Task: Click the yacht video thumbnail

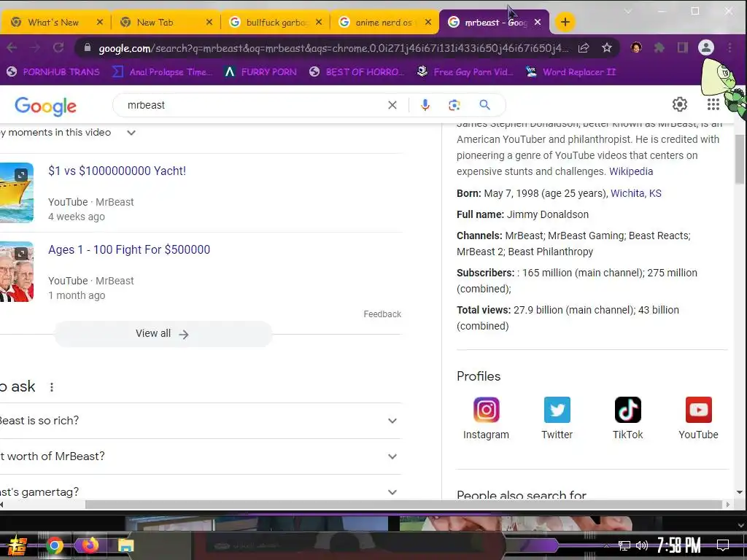Action: click(x=17, y=192)
